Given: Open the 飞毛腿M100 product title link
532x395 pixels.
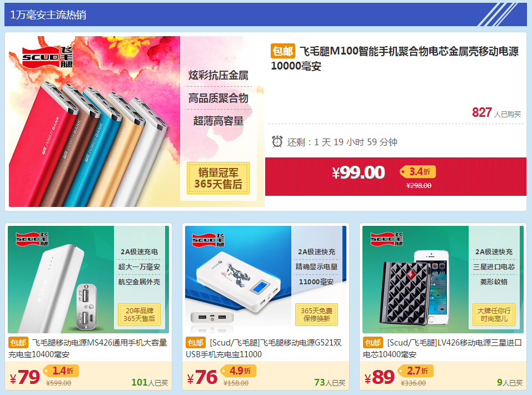Looking at the screenshot, I should pos(395,58).
